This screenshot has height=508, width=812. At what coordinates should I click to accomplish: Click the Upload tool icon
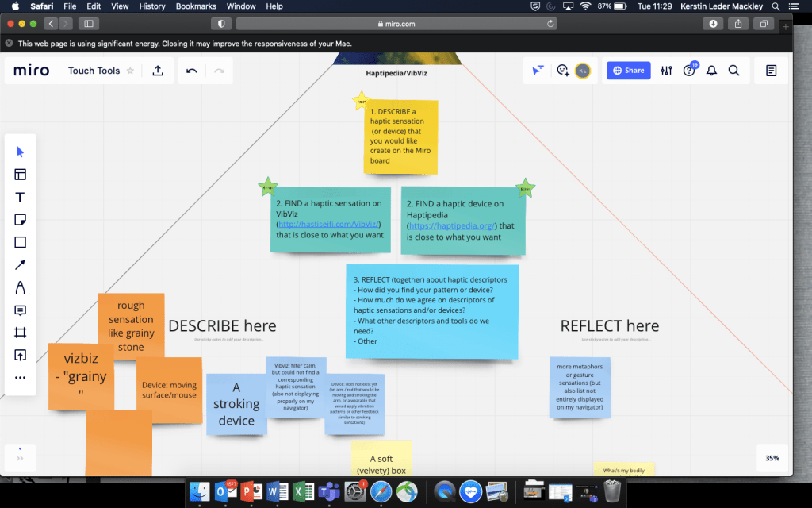(21, 355)
